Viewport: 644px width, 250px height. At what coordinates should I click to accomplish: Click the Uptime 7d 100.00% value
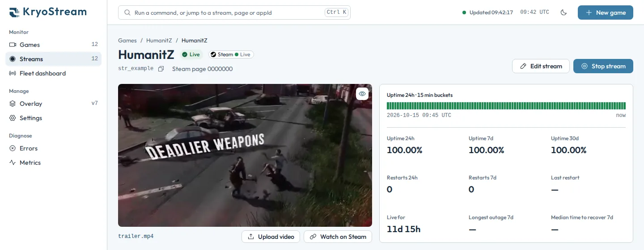point(487,150)
